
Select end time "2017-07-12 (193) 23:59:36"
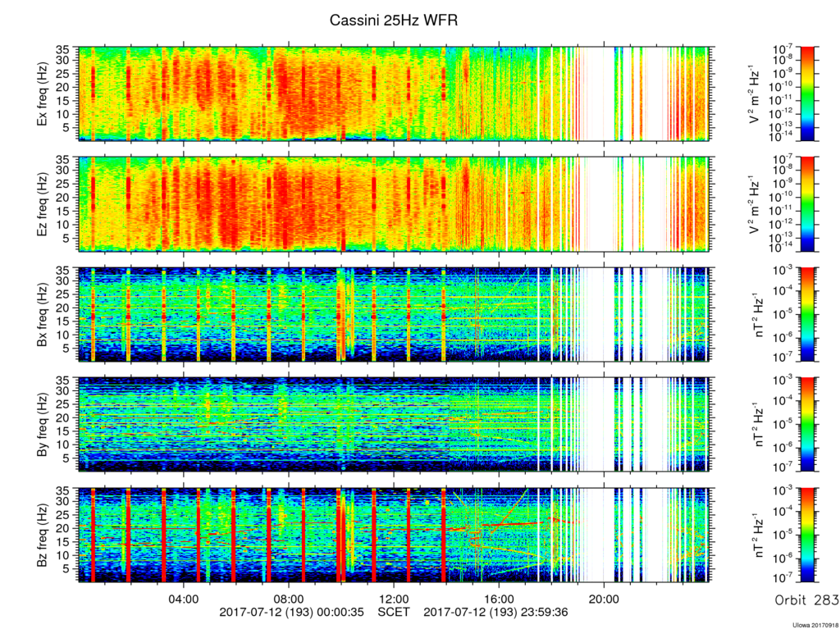point(495,612)
